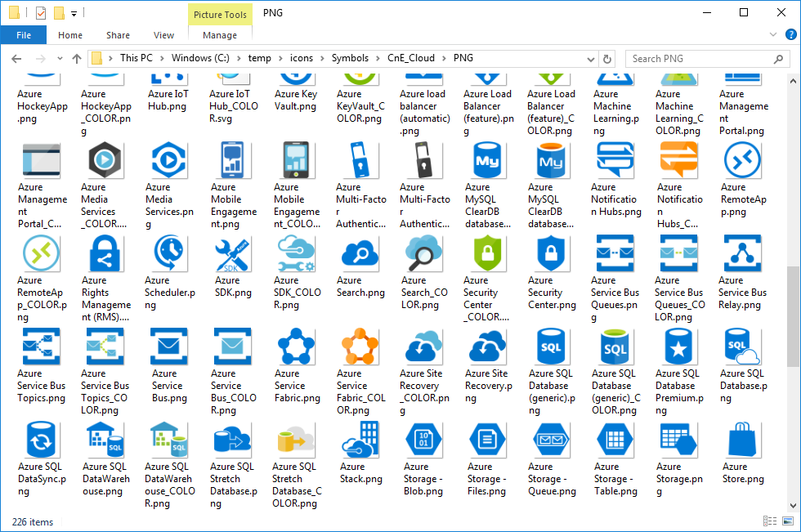Open the Picture Tools Manage tab

pyautogui.click(x=219, y=35)
